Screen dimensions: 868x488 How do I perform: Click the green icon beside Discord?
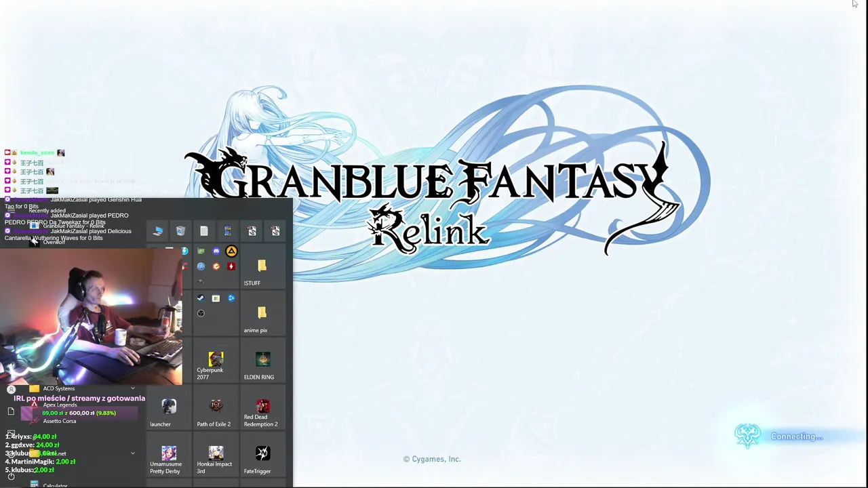coord(201,251)
